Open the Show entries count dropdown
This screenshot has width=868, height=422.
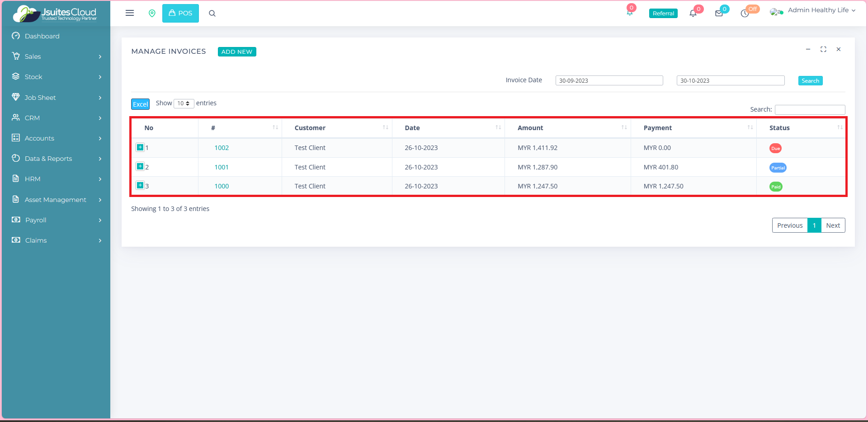[x=184, y=103]
